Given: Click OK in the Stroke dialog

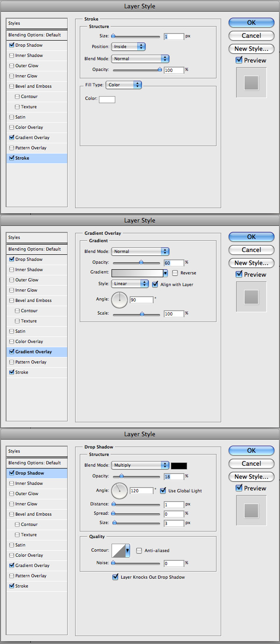Looking at the screenshot, I should tap(251, 22).
